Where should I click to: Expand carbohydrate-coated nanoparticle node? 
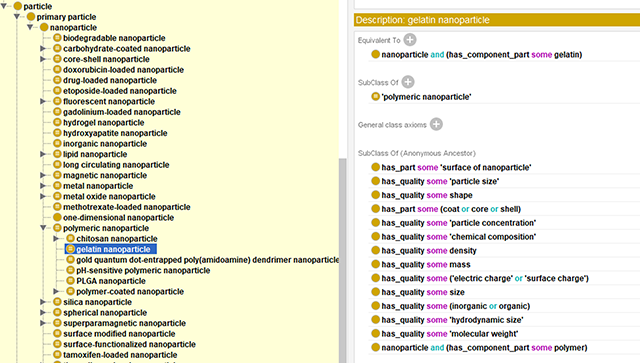43,49
